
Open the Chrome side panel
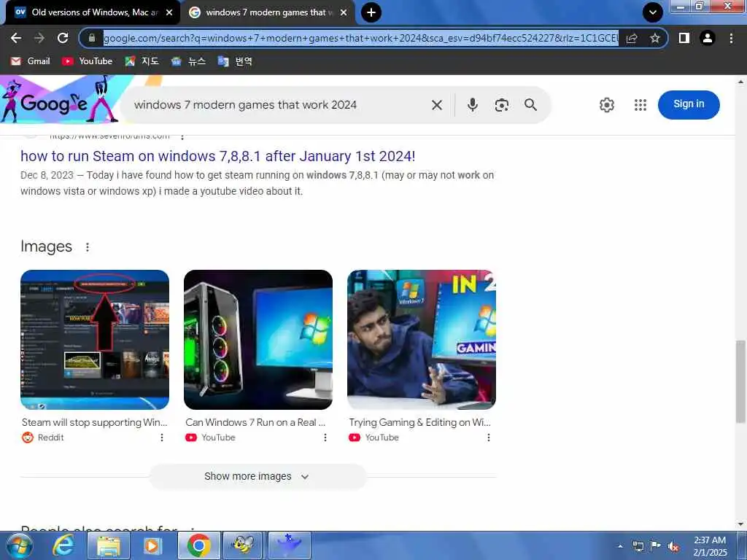(x=684, y=38)
